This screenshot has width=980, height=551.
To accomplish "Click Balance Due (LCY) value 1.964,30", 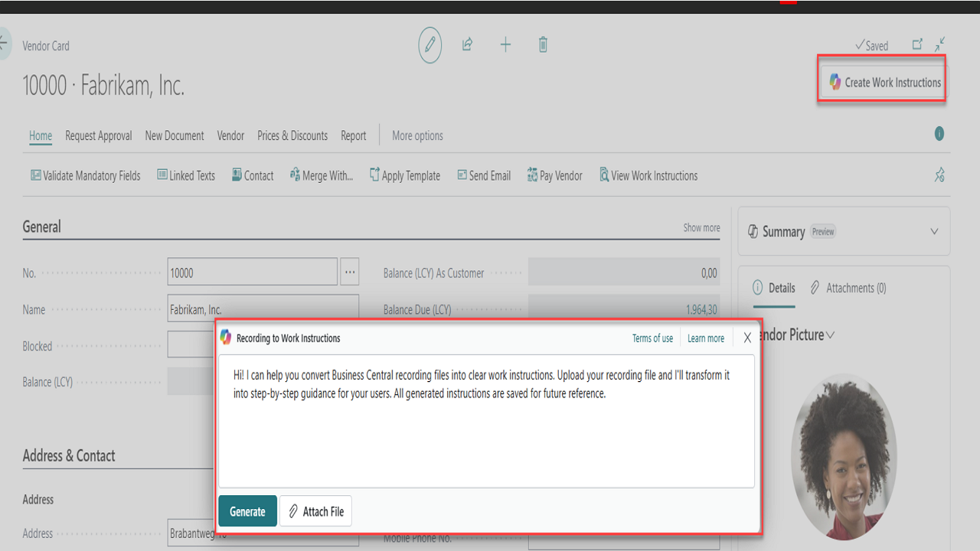I will point(624,307).
